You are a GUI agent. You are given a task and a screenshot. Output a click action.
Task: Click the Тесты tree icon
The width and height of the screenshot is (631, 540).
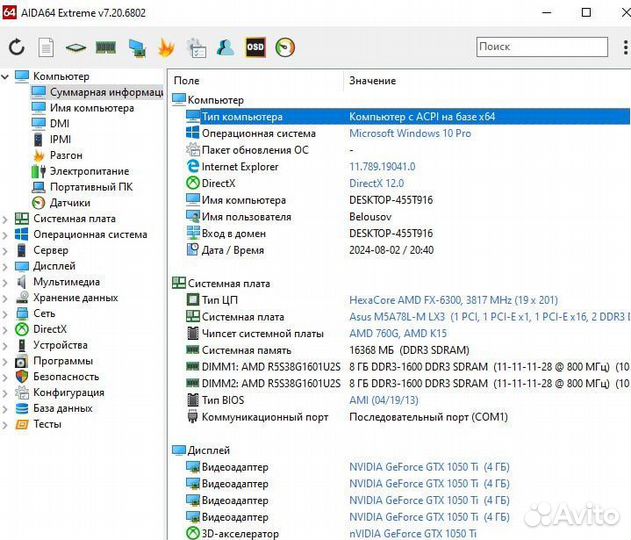point(22,424)
